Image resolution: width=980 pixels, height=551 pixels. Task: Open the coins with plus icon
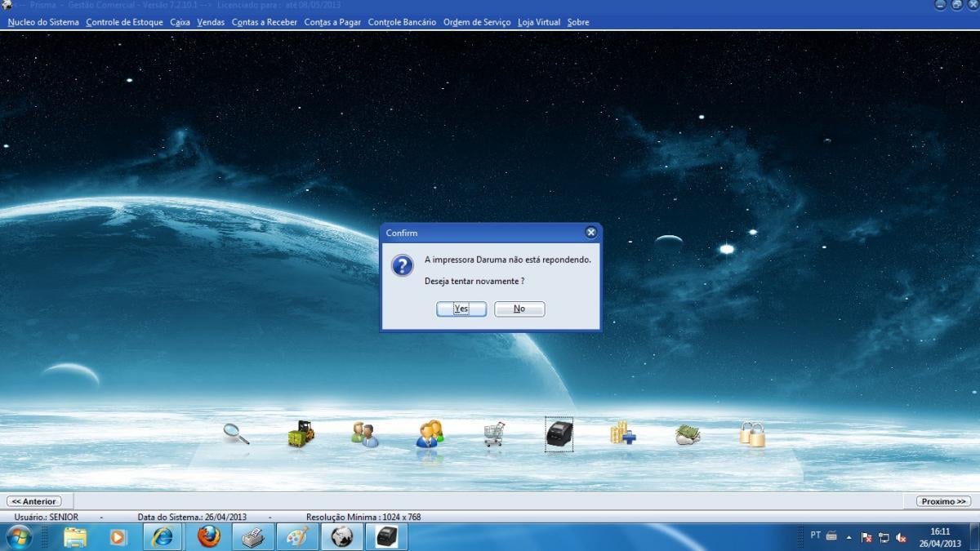623,433
